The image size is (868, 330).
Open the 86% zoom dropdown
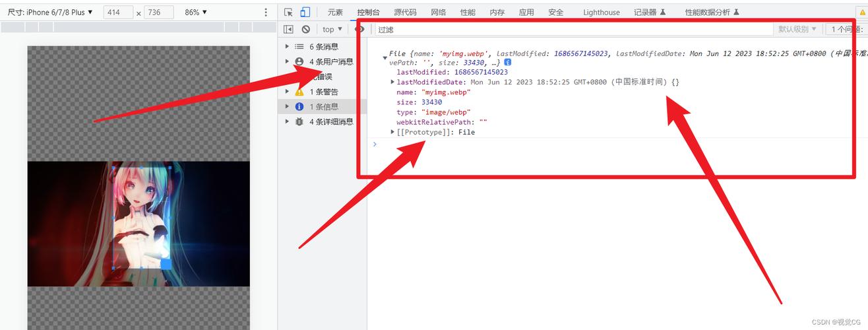pyautogui.click(x=196, y=12)
